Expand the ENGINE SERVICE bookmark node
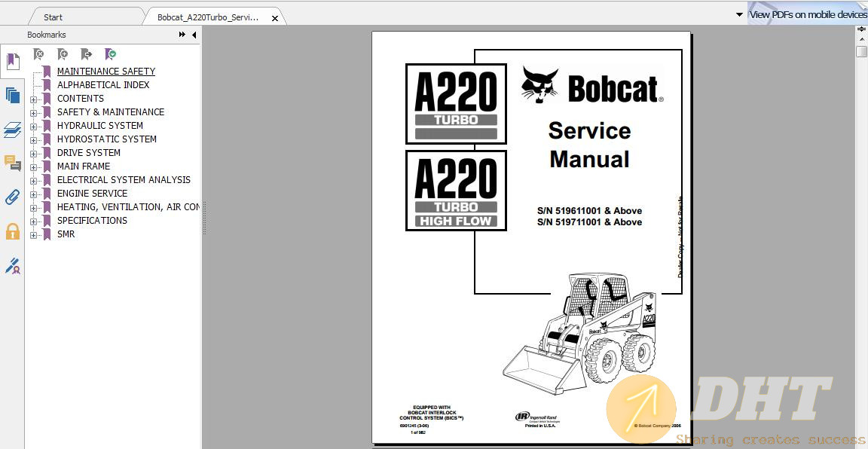The height and width of the screenshot is (449, 868). 33,194
